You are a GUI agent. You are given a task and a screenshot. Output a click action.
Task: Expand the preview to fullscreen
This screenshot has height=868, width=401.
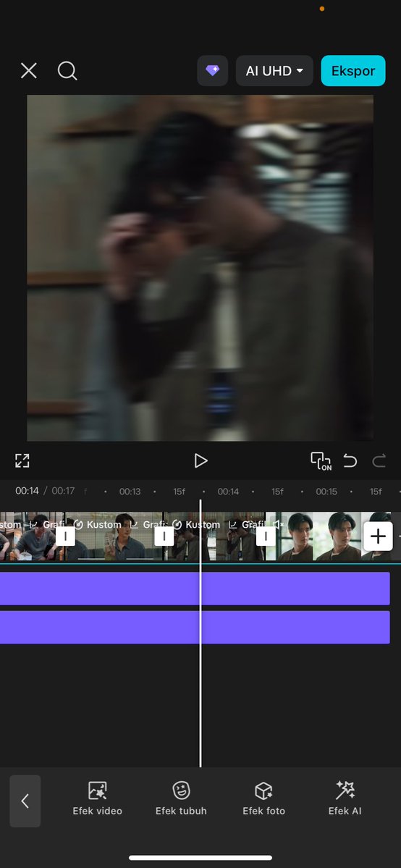[22, 460]
